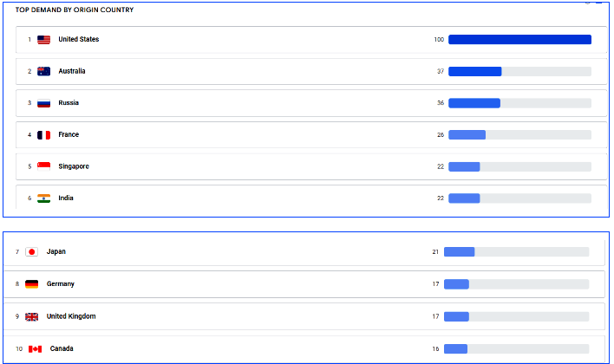Select the United States country name
The image size is (614, 364).
pyautogui.click(x=78, y=40)
